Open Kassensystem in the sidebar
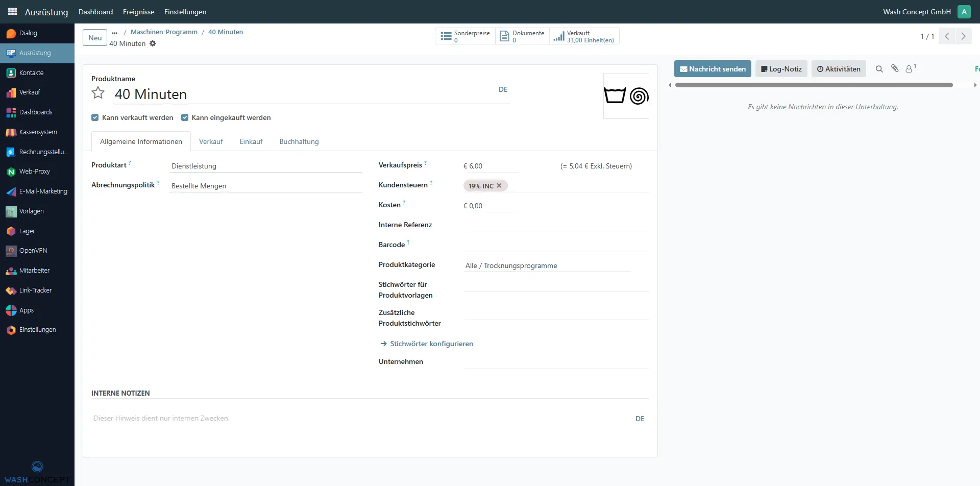 click(37, 132)
